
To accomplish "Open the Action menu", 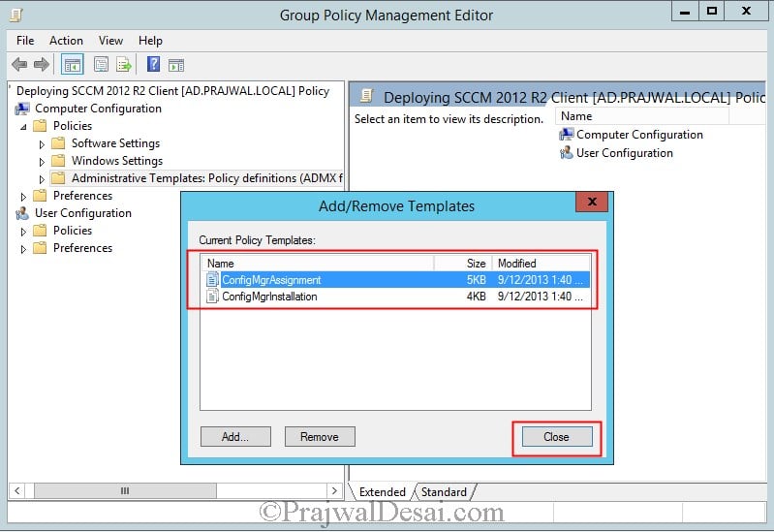I will coord(66,41).
